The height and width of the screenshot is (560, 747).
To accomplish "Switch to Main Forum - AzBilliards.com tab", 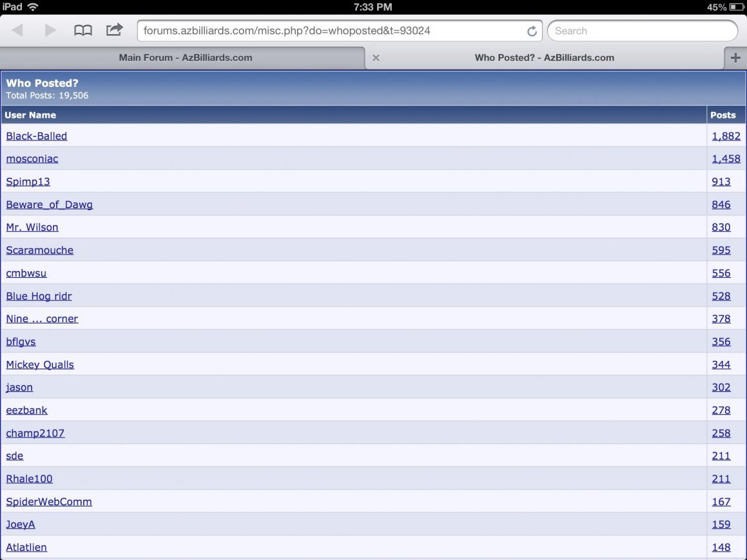I will (185, 57).
